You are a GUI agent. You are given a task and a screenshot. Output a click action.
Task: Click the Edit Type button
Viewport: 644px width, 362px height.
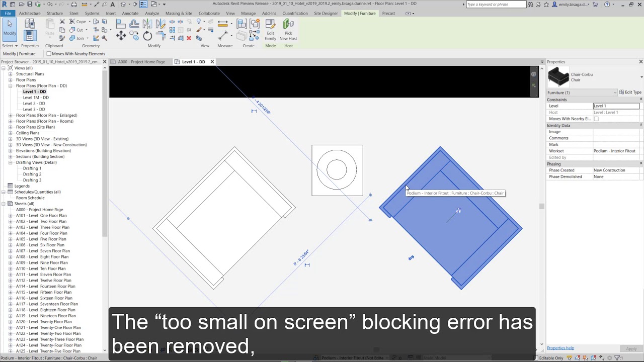pos(631,93)
